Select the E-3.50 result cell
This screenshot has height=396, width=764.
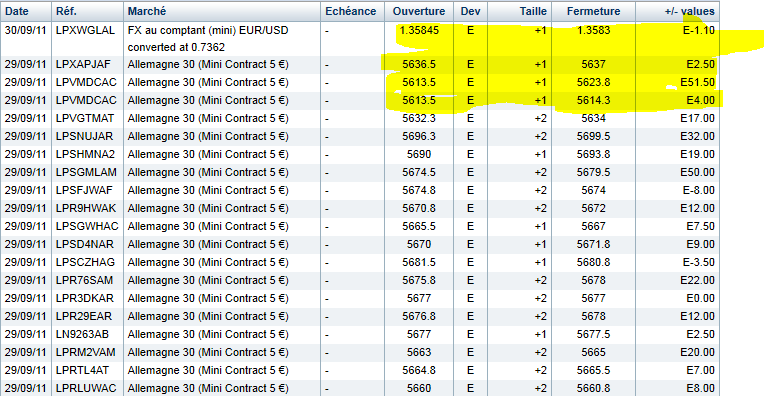pos(699,263)
